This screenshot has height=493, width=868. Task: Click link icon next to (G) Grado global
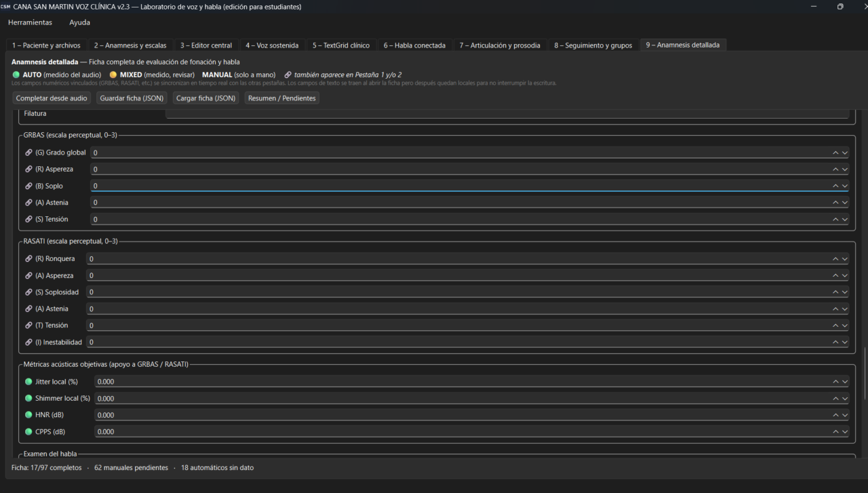pyautogui.click(x=28, y=153)
